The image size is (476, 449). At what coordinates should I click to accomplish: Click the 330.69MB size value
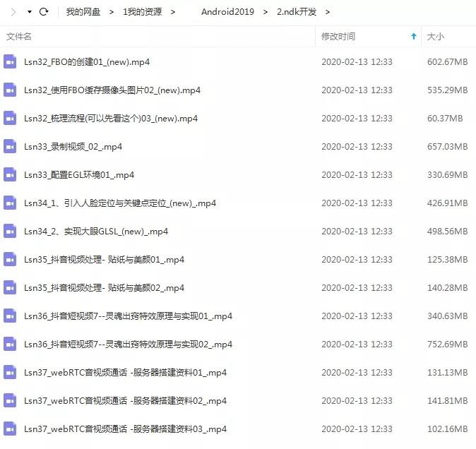448,175
